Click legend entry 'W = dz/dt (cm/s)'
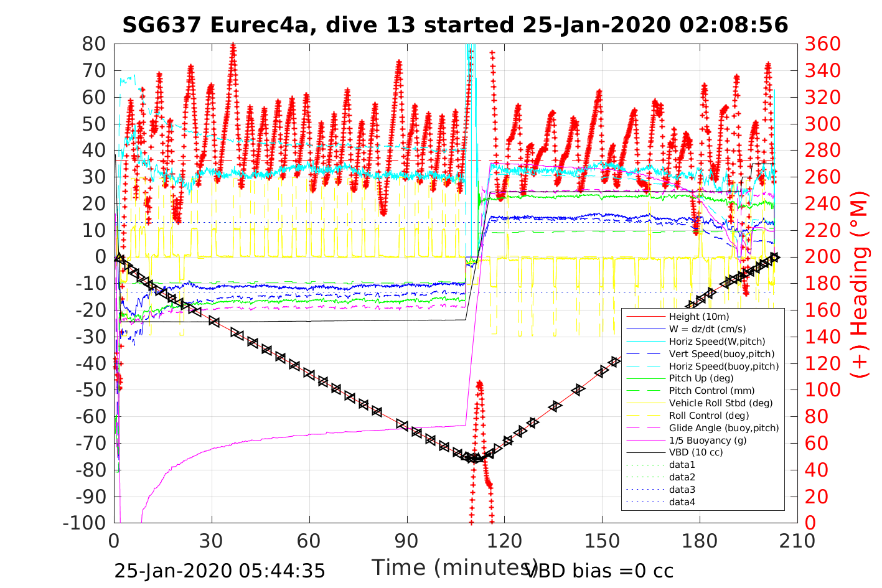The image size is (882, 588). (x=707, y=329)
